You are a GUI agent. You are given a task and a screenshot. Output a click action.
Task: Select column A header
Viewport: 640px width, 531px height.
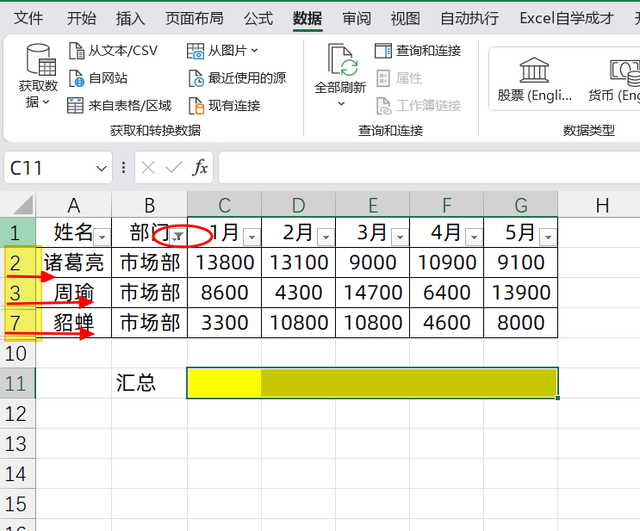click(x=73, y=204)
